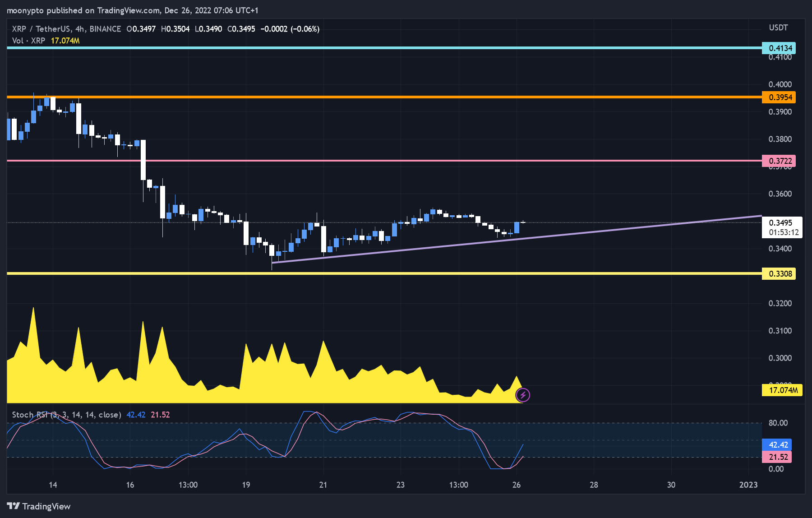
Task: Click the 23 date label on time axis
Action: [401, 485]
